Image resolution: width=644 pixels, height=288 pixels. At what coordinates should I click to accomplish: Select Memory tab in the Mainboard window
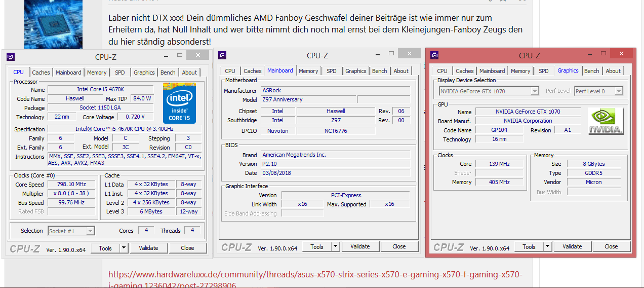[x=308, y=71]
